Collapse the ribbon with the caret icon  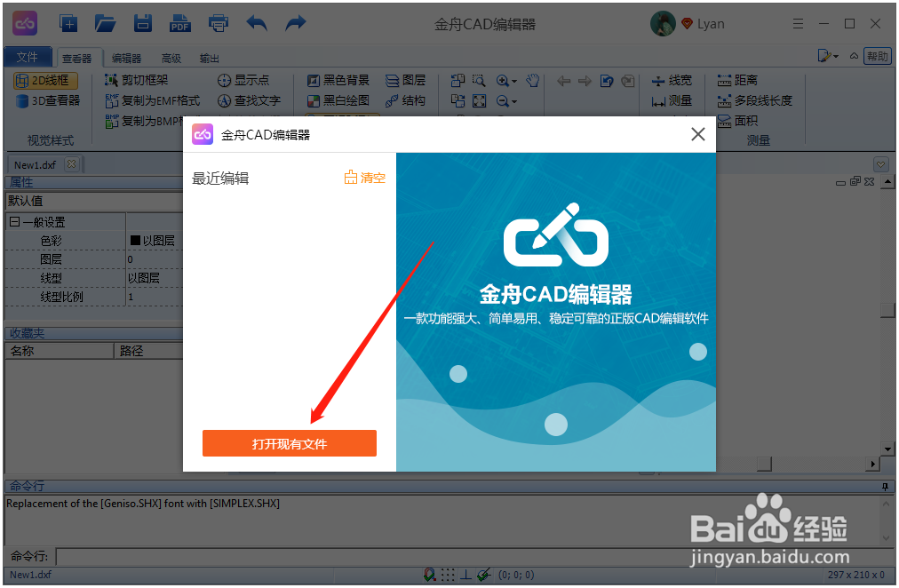point(854,56)
